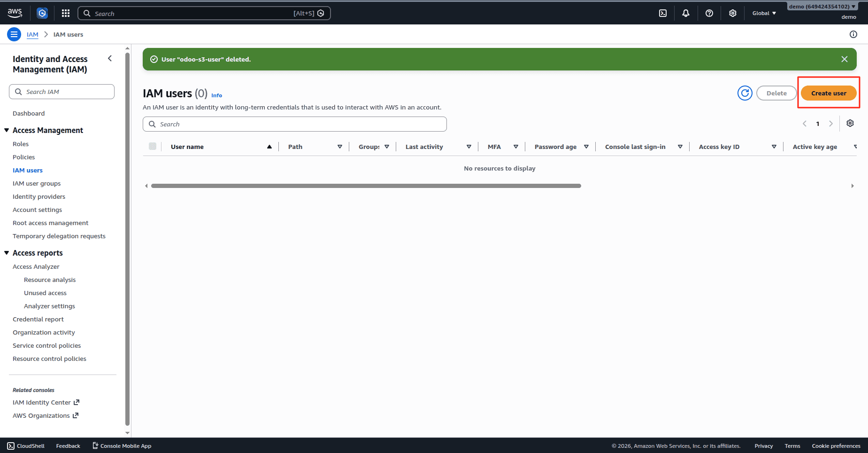Open Unused access page
Screen dimensions: 868x453
click(x=45, y=293)
